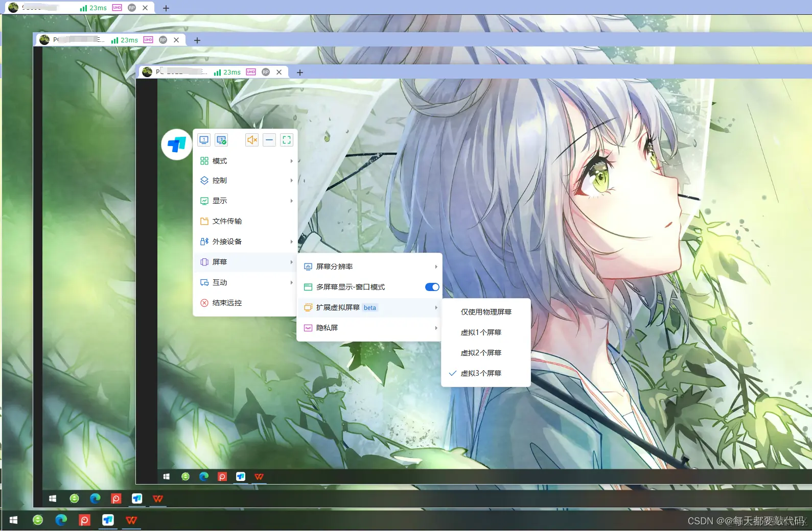This screenshot has height=531, width=812.
Task: Open Start menu on innermost remote taskbar
Action: 166,476
